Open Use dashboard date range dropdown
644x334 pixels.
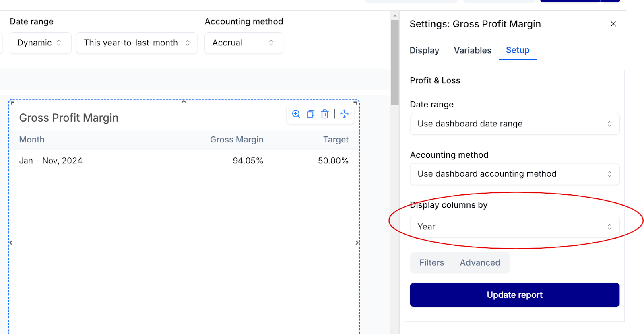pos(514,124)
